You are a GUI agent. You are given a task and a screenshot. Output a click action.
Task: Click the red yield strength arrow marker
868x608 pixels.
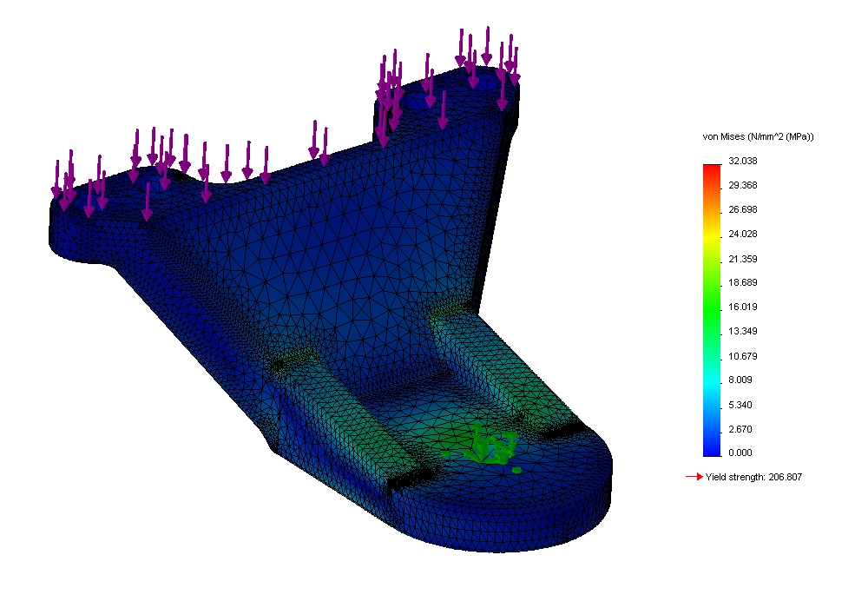(694, 477)
